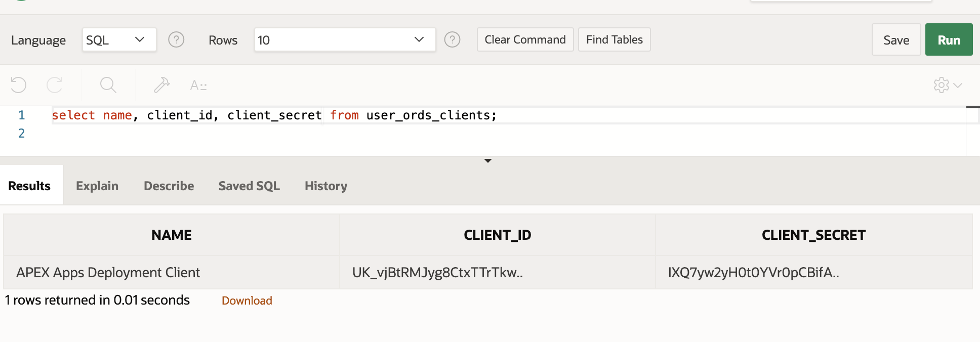Click the Undo icon in editor toolbar
The height and width of the screenshot is (342, 980).
18,85
